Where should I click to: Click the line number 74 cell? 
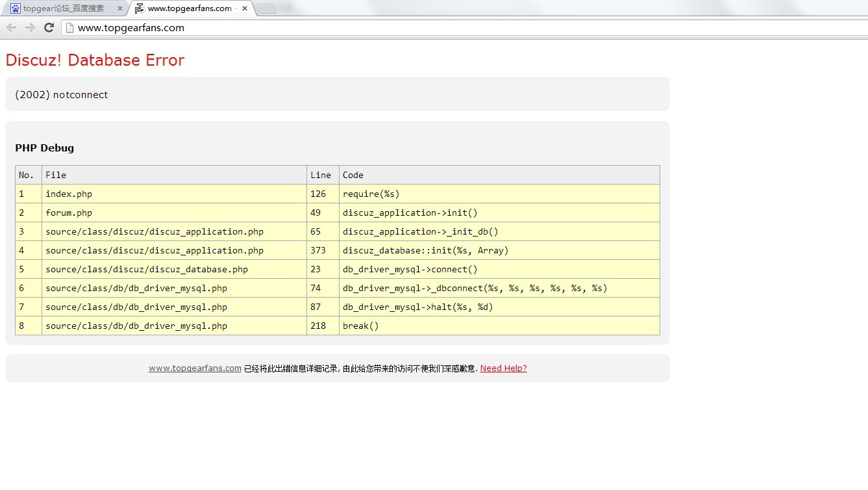pyautogui.click(x=323, y=288)
